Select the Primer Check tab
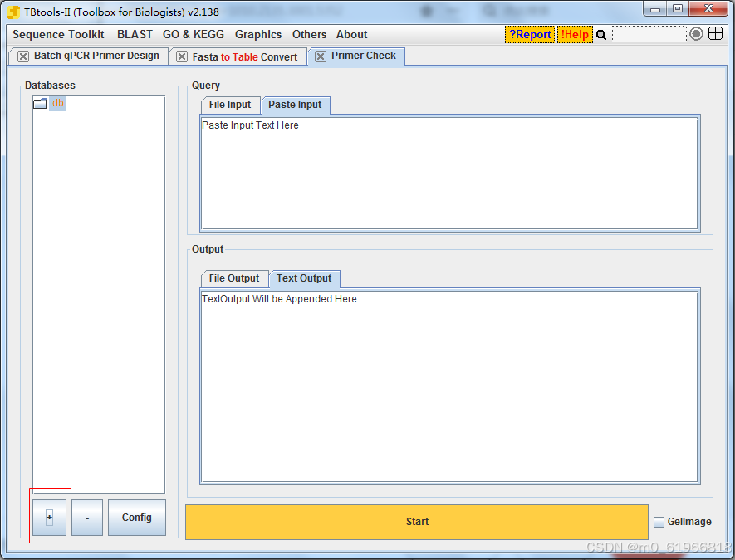Viewport: 735px width, 560px height. pyautogui.click(x=363, y=56)
